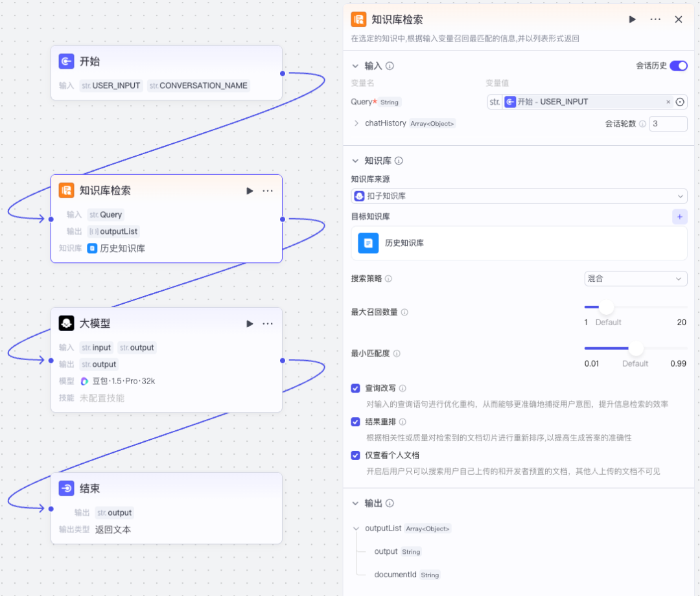Click the 开始 node header icon
This screenshot has width=700, height=596.
67,61
